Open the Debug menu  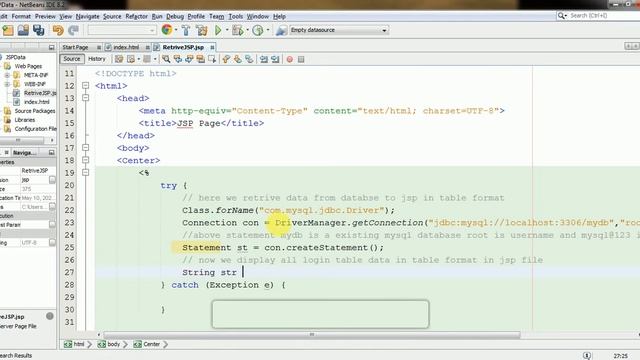click(x=175, y=16)
